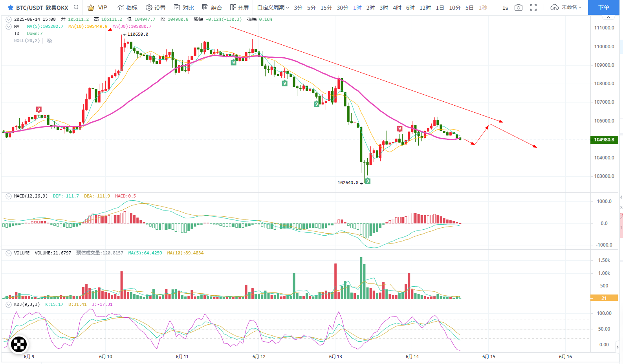Click the 104980.8 current price label
The image size is (623, 364).
(x=604, y=140)
